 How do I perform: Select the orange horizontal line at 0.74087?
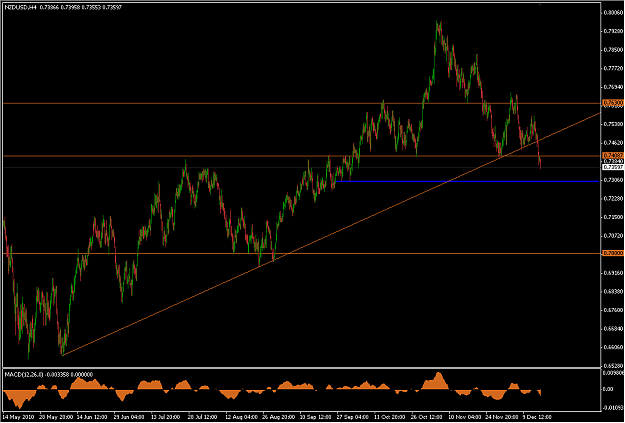pos(301,155)
